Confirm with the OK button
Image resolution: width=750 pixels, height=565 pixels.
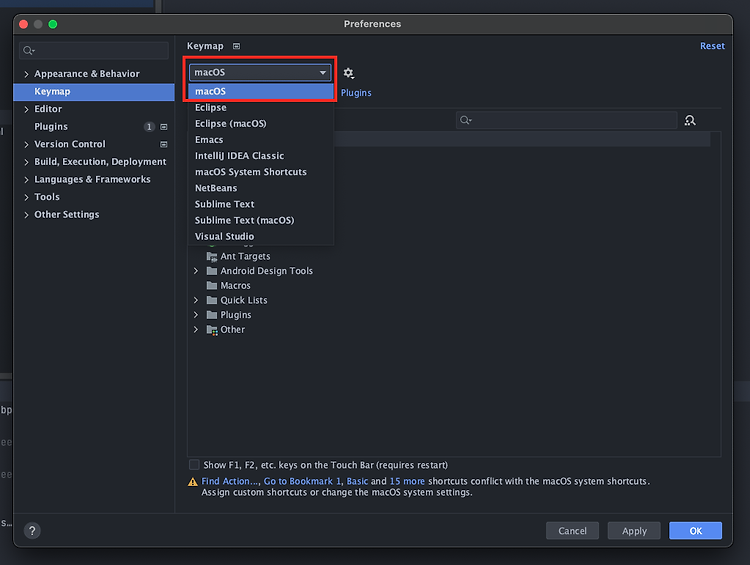coord(695,531)
